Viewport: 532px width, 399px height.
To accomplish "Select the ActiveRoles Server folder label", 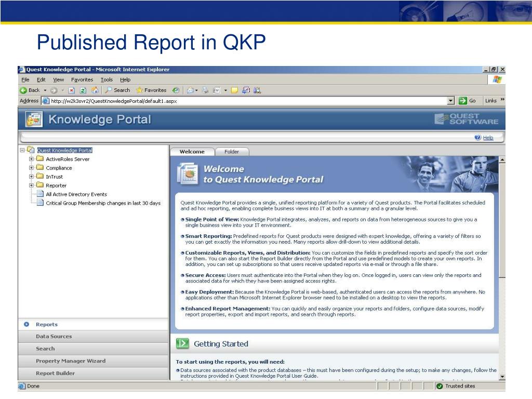I will pos(68,159).
